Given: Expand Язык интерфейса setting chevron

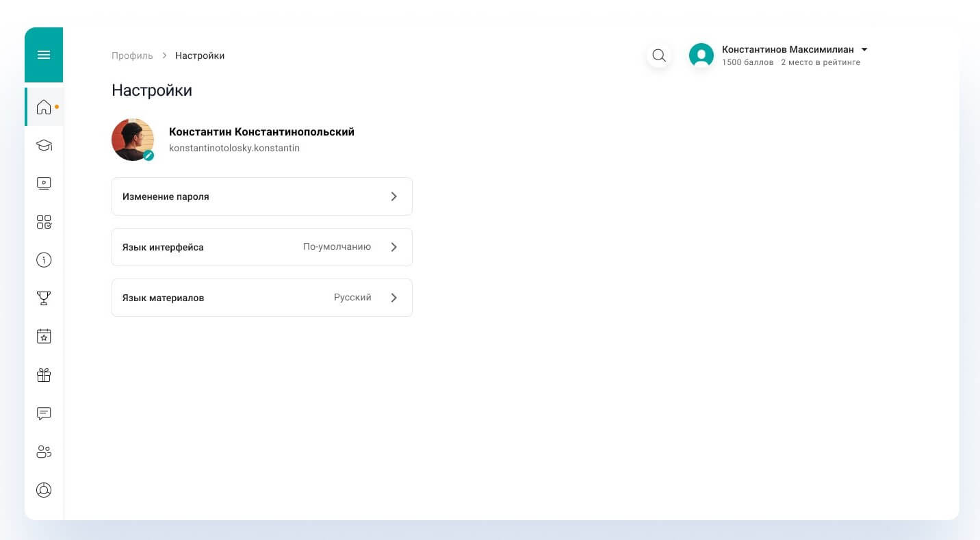Looking at the screenshot, I should [x=394, y=247].
